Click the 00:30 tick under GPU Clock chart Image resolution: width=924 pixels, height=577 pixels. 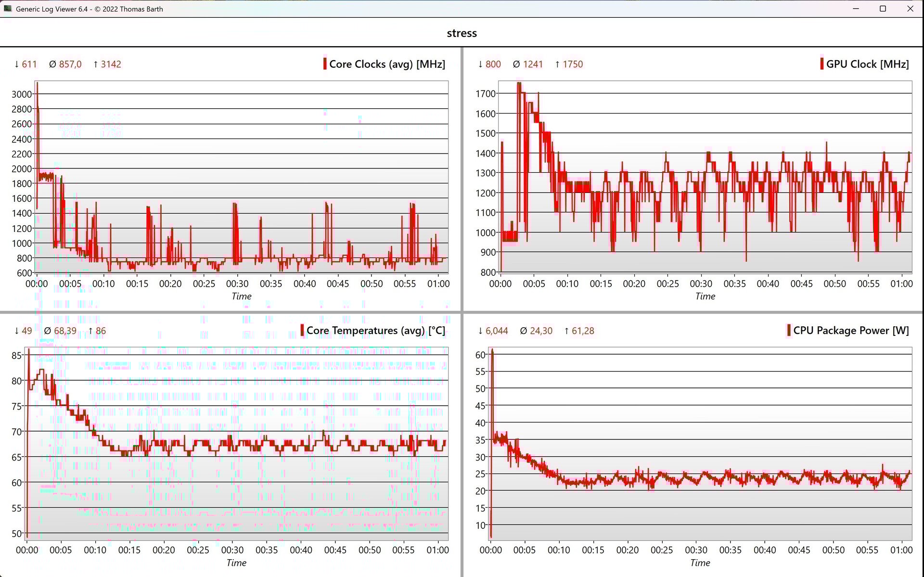click(x=701, y=283)
